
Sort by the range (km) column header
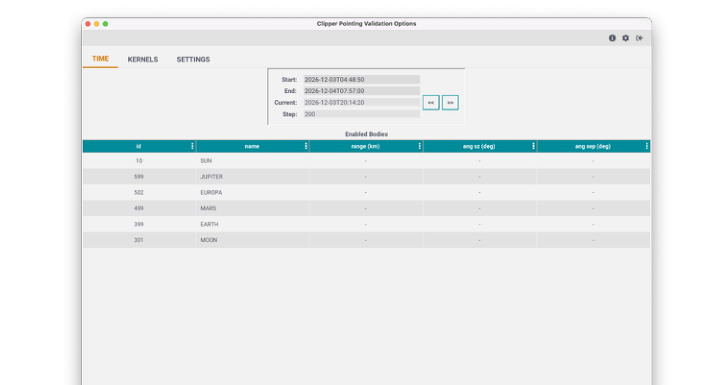click(365, 146)
